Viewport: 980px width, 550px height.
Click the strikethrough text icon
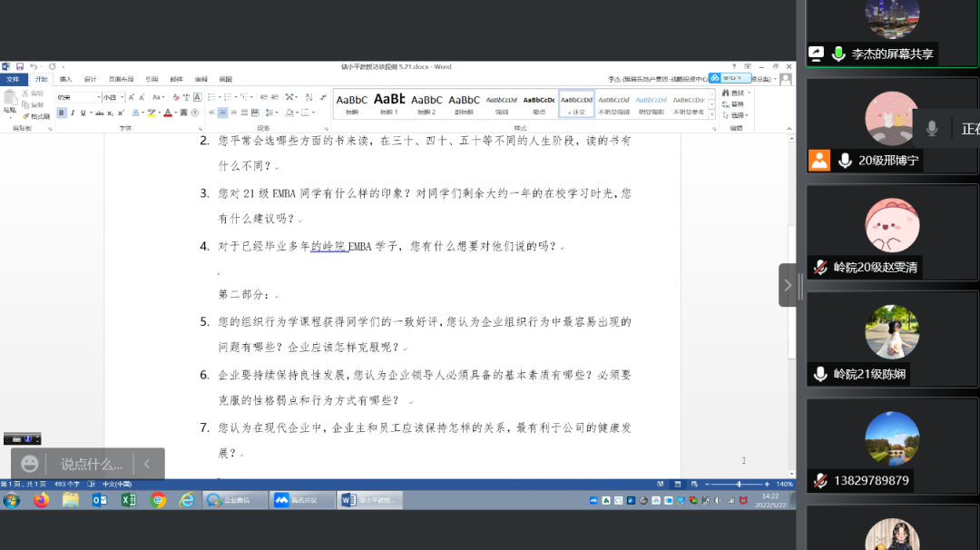(x=99, y=113)
